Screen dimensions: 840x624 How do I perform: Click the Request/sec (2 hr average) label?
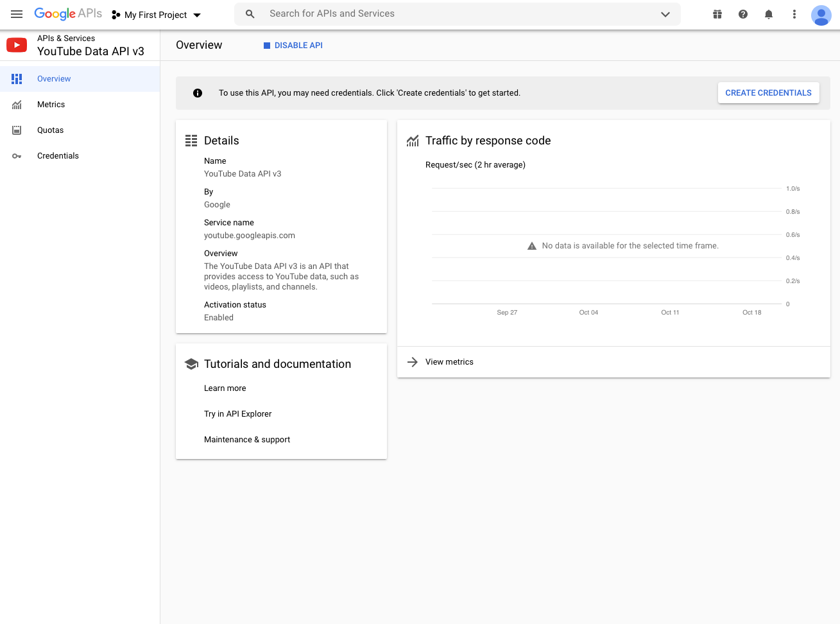tap(476, 165)
